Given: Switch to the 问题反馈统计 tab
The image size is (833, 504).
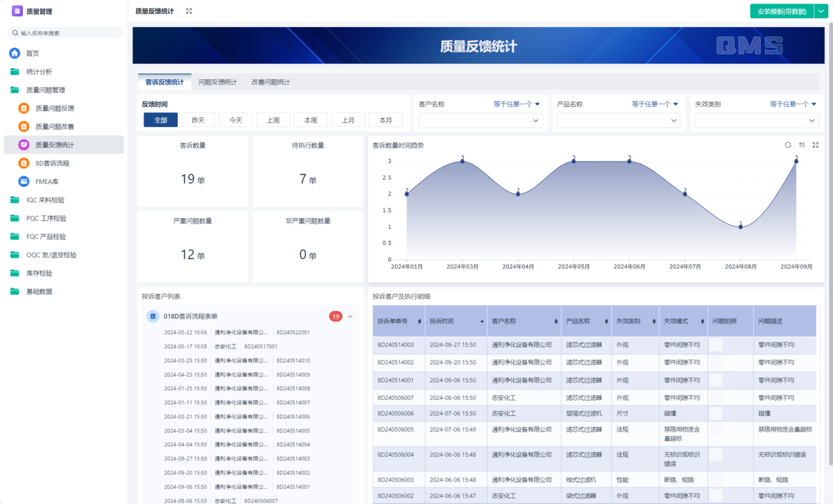Looking at the screenshot, I should pyautogui.click(x=217, y=82).
